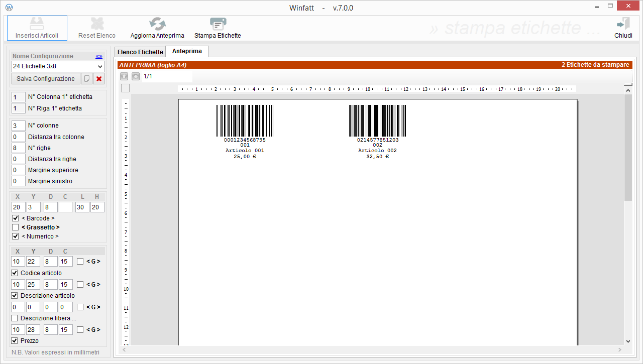643x364 pixels.
Task: Click the Articolo 001 text in preview
Action: click(x=245, y=151)
